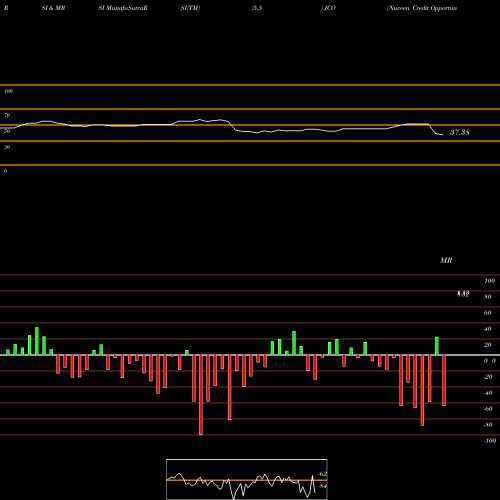
Task: Click the '60' label on MR axis
Action: click(488, 313)
